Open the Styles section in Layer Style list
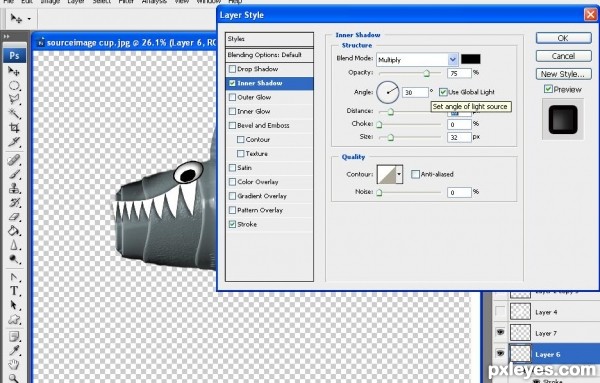 pyautogui.click(x=269, y=39)
